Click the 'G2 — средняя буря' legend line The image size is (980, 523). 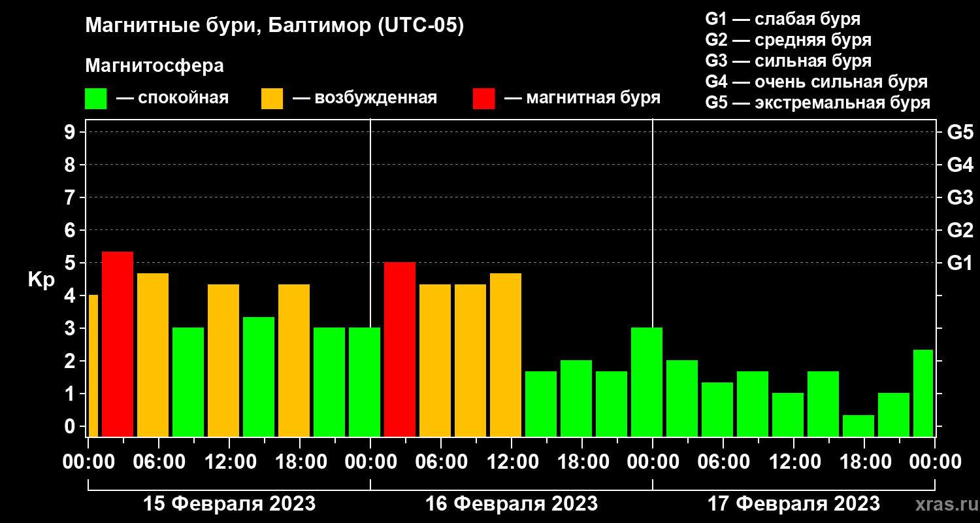pyautogui.click(x=788, y=40)
